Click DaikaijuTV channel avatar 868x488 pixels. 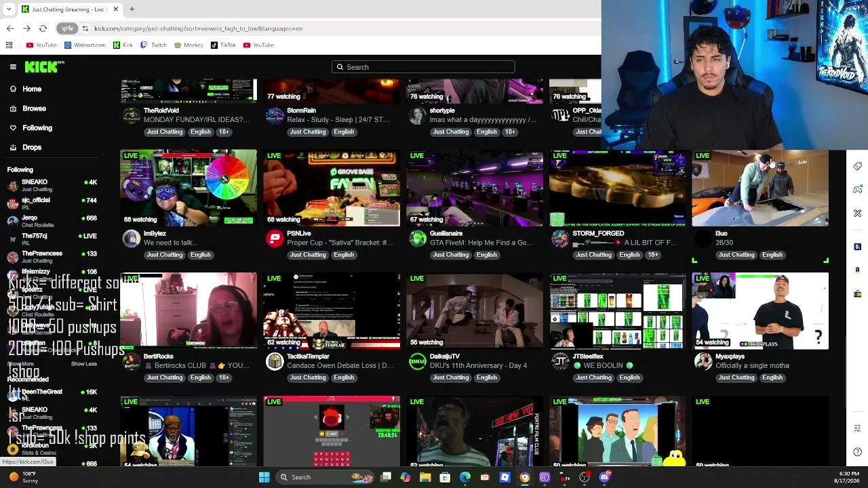418,361
